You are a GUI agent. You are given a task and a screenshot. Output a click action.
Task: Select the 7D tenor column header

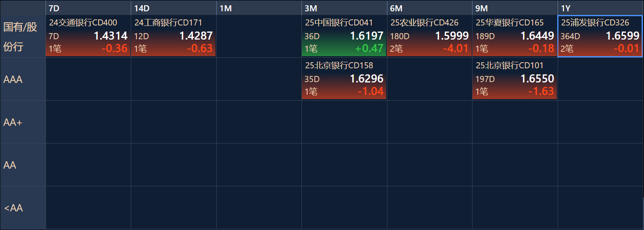click(88, 8)
